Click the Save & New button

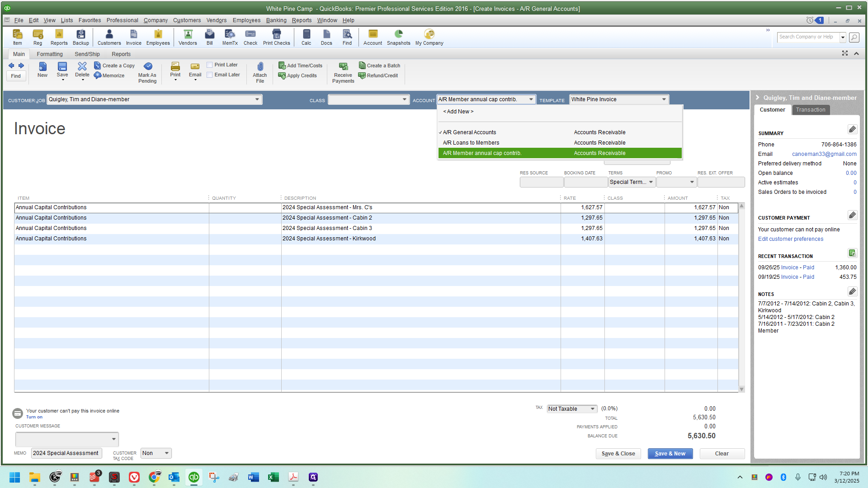(x=670, y=454)
